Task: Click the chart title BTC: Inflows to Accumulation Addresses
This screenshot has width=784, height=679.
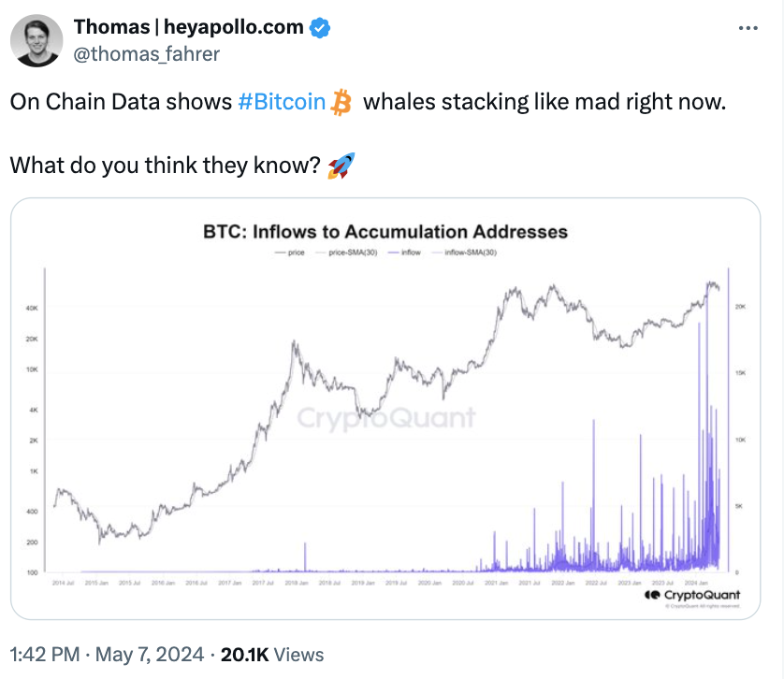Action: point(385,232)
